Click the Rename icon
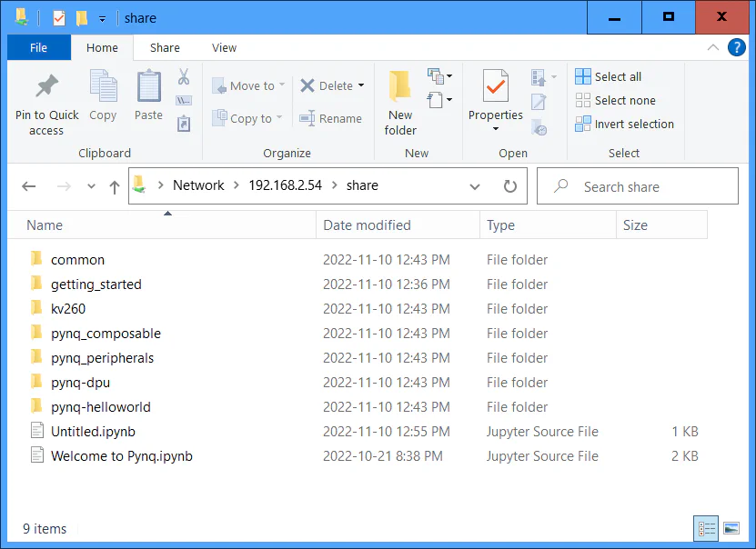This screenshot has width=756, height=549. click(337, 119)
